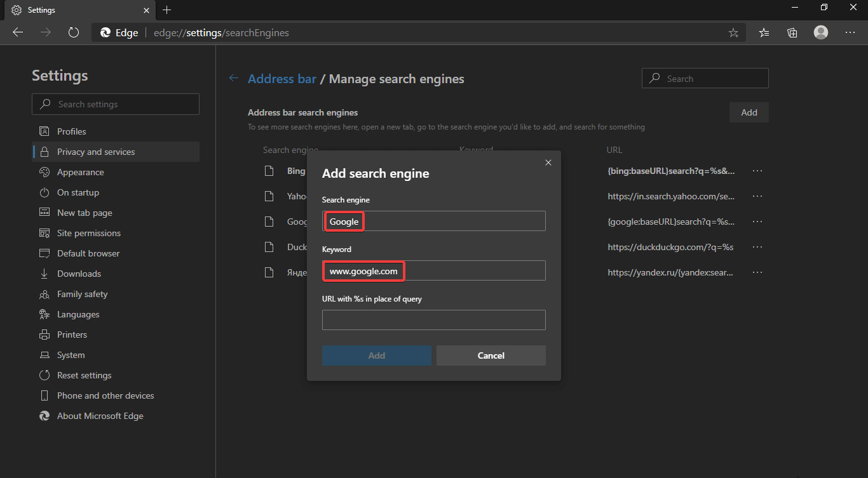Click the page reload button
Screen dimensions: 868x478
[73, 32]
